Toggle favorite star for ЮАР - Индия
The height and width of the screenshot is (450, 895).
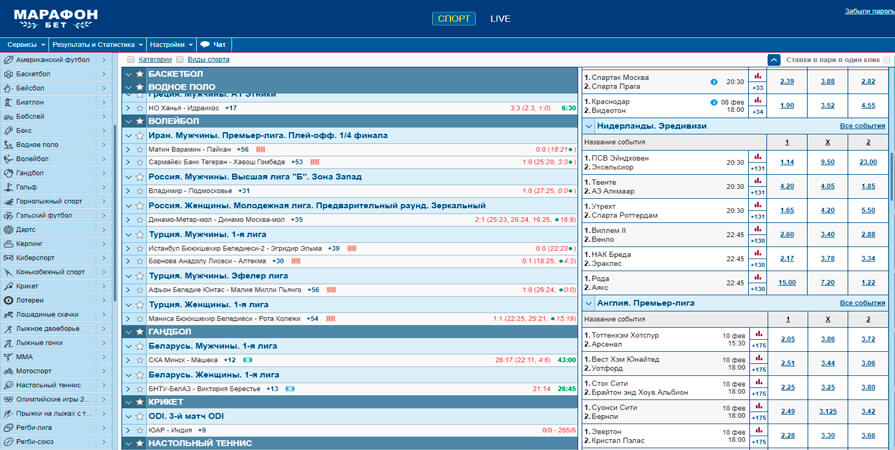click(x=140, y=430)
